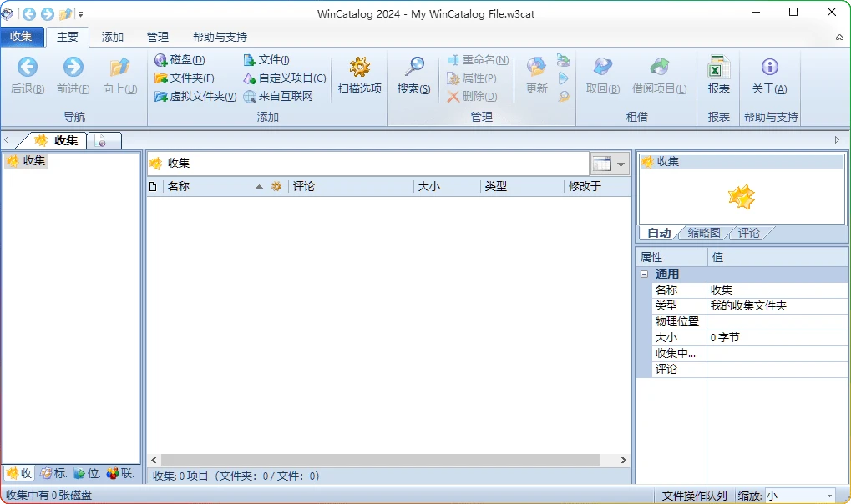
Task: Add a 文件 (file) item
Action: click(266, 60)
